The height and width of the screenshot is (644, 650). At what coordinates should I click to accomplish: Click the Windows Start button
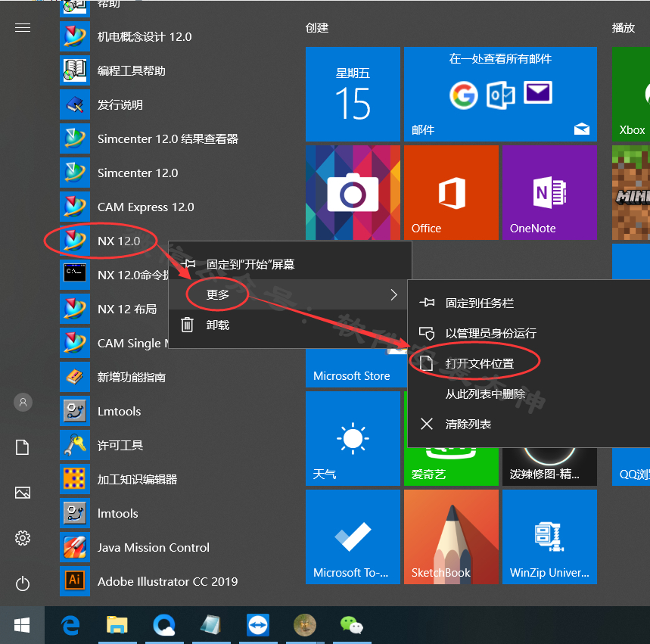pyautogui.click(x=22, y=625)
